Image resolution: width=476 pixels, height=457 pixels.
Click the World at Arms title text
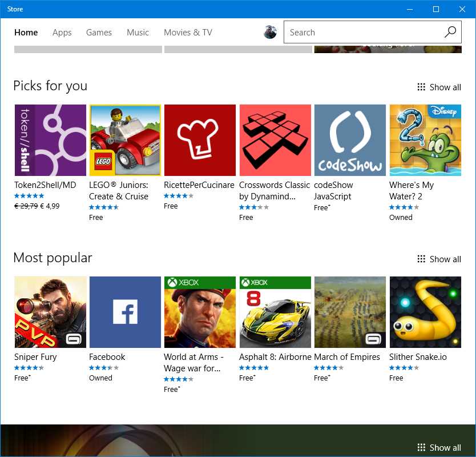point(193,363)
